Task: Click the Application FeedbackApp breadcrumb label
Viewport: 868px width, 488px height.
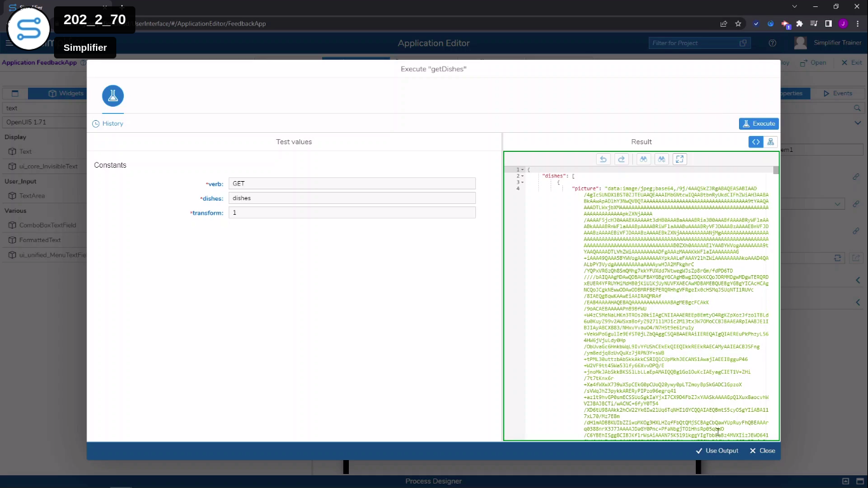Action: 39,63
